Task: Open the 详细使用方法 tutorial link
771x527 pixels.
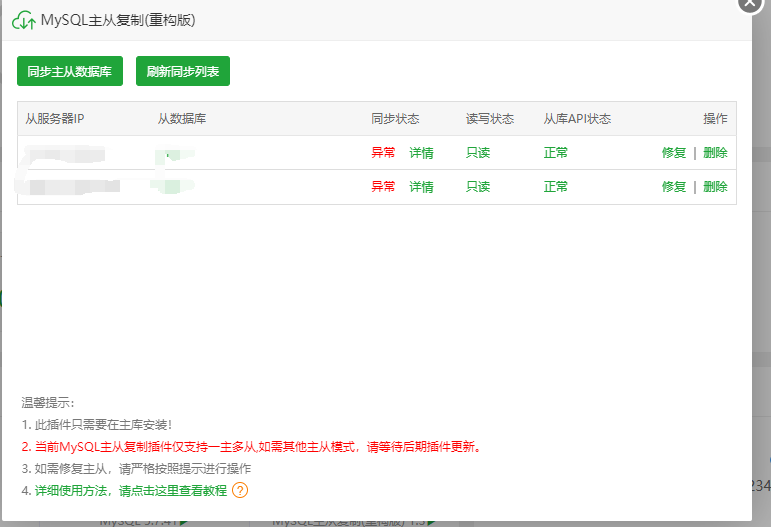Action: click(x=131, y=490)
